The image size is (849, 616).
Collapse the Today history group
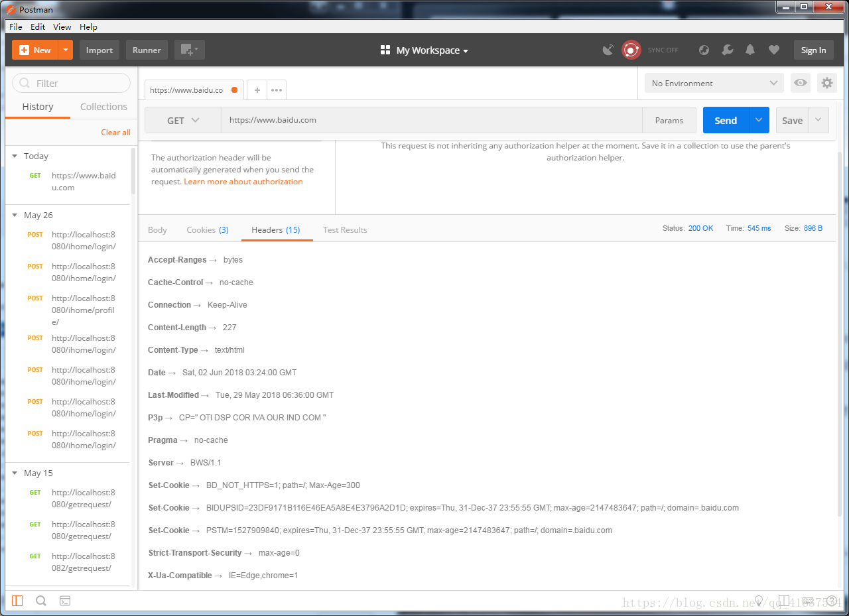pyautogui.click(x=15, y=156)
